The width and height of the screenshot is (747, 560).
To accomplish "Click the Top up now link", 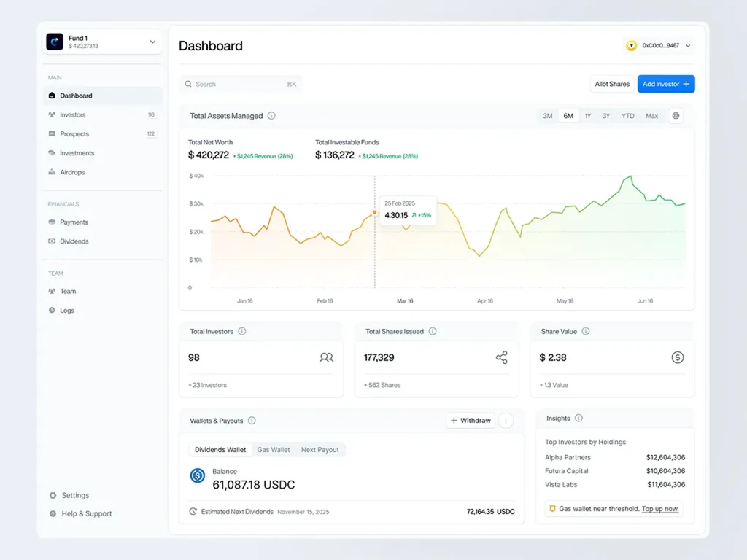I will pos(660,508).
